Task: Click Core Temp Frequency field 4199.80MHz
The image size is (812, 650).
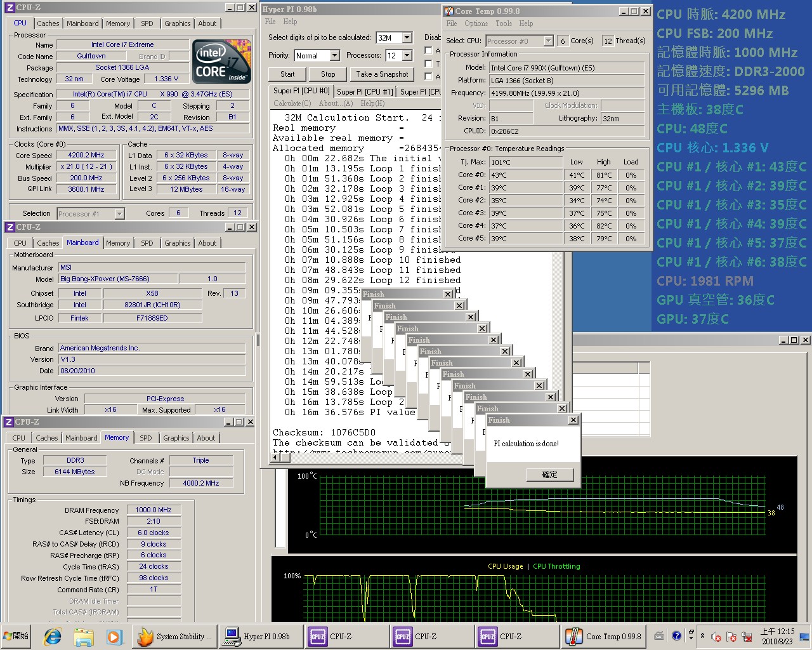Action: pos(567,93)
